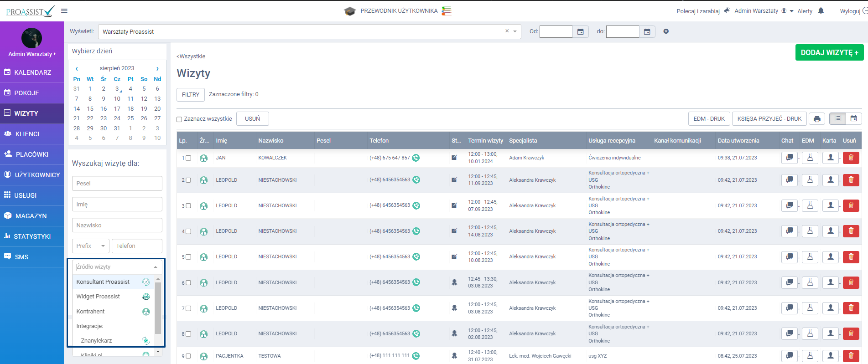Open Kalendarz in sidebar

(x=32, y=72)
